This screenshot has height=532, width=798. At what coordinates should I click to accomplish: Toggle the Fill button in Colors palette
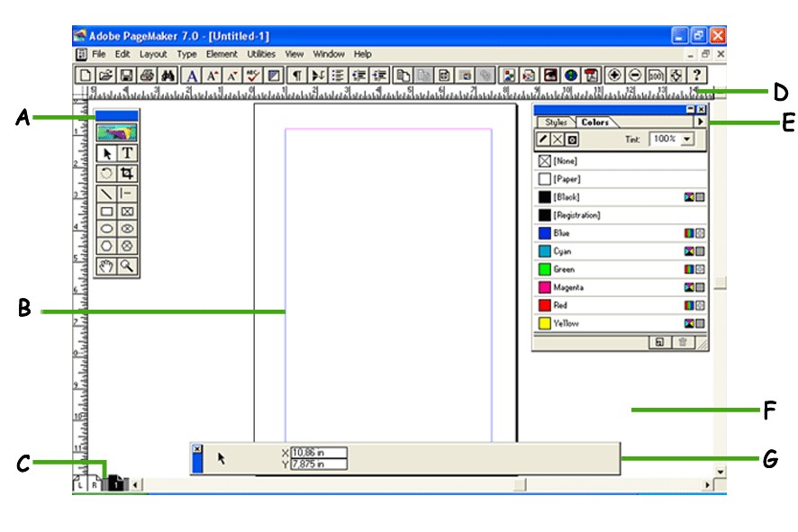point(558,140)
